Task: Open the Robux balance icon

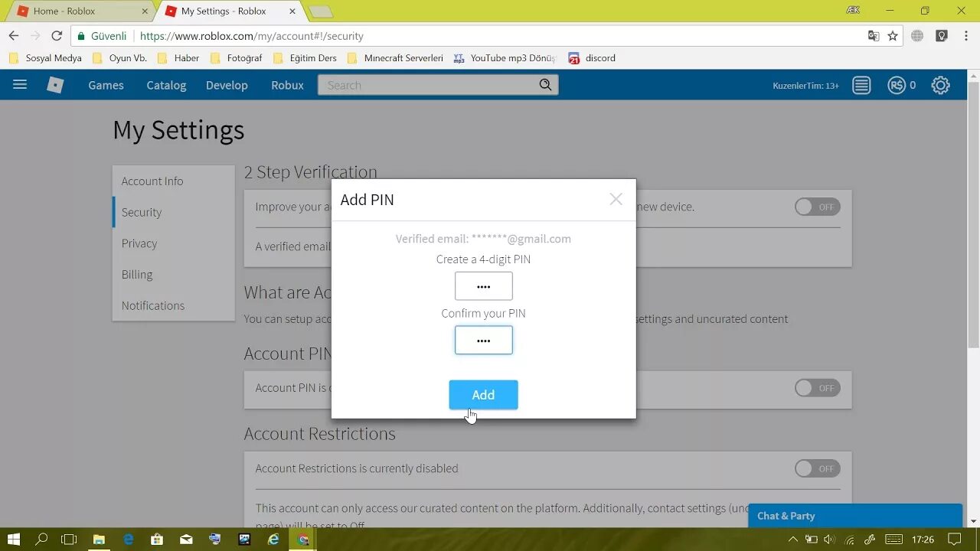Action: pyautogui.click(x=897, y=85)
